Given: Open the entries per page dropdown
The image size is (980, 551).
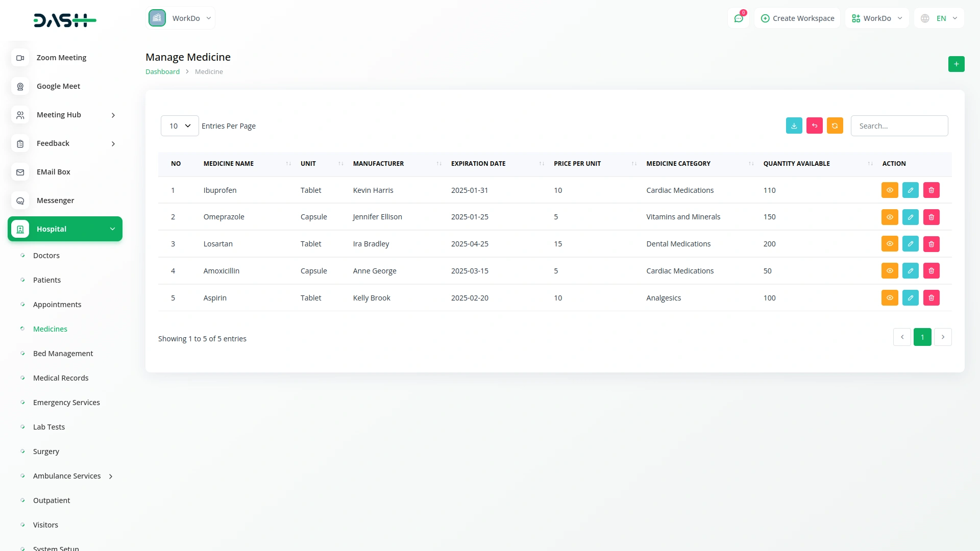Looking at the screenshot, I should pos(180,126).
